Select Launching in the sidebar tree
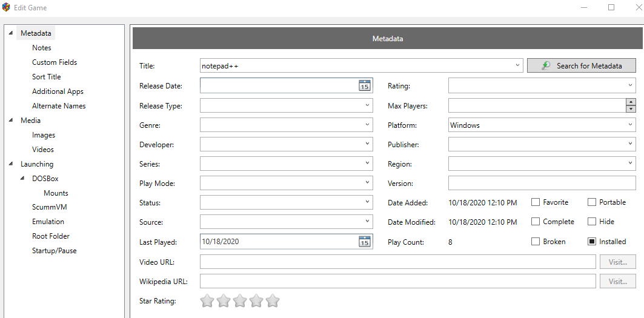Screen dimensions: 644x318 [x=37, y=164]
